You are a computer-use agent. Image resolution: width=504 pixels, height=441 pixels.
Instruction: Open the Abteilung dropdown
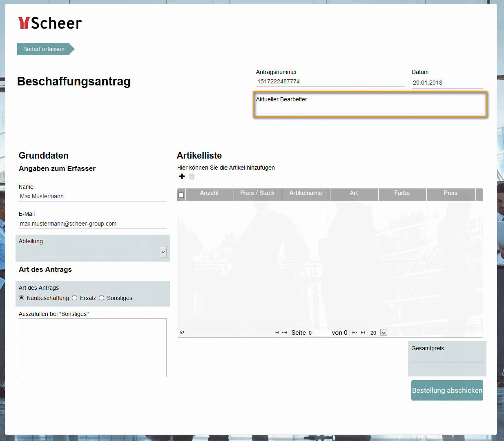(x=163, y=252)
